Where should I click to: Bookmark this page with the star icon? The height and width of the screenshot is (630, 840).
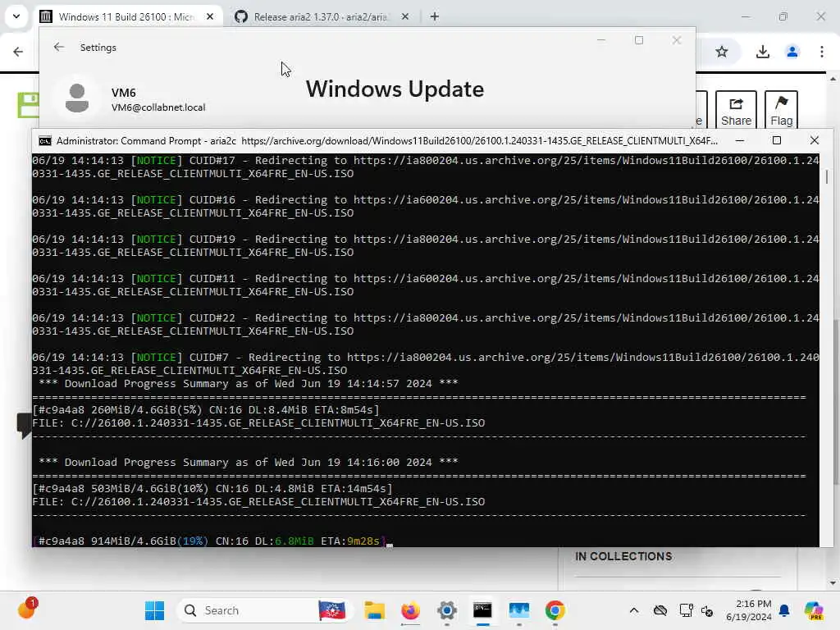(722, 52)
